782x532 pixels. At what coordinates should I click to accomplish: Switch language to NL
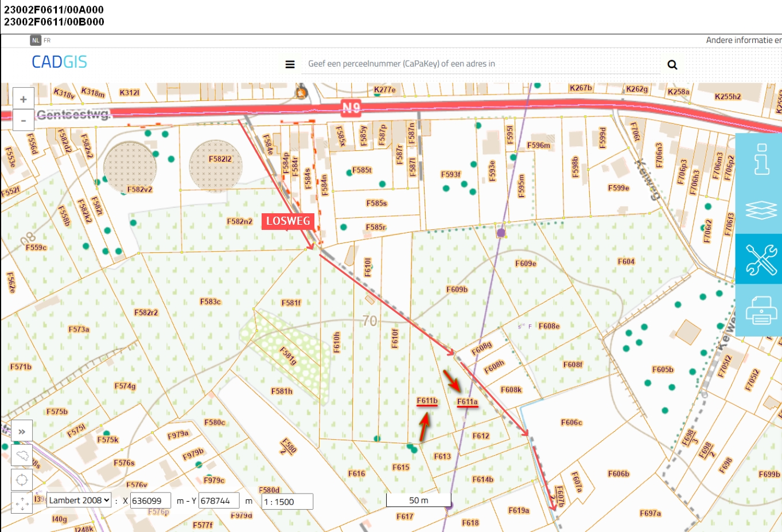[x=36, y=40]
